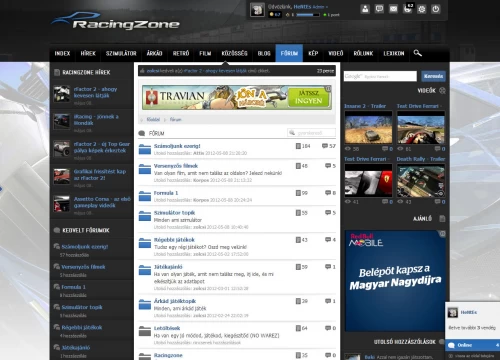This screenshot has height=360, width=500.
Task: Click the topic count icon on Versenyzős filmek row
Action: point(298,166)
